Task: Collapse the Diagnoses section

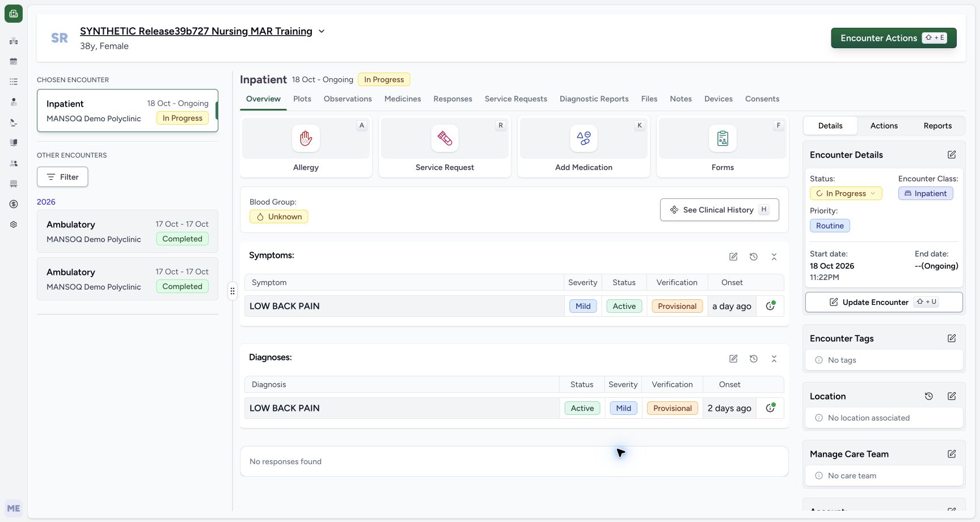Action: [774, 359]
